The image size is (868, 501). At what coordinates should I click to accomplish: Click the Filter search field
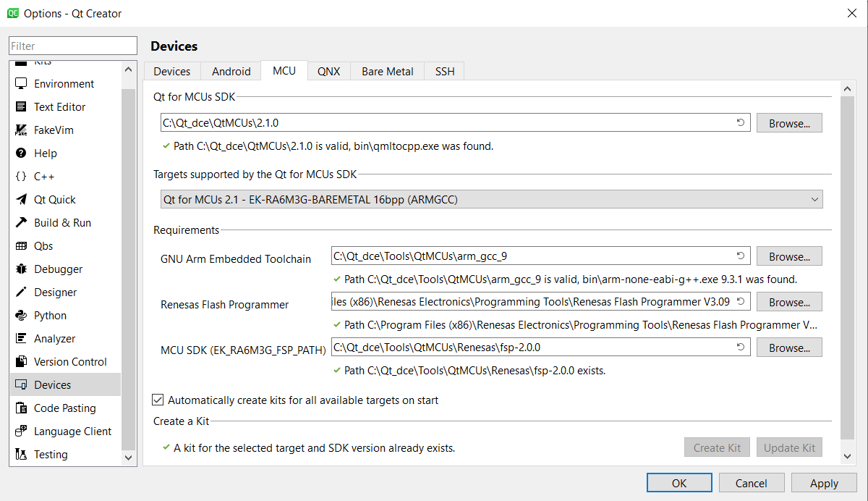[72, 46]
